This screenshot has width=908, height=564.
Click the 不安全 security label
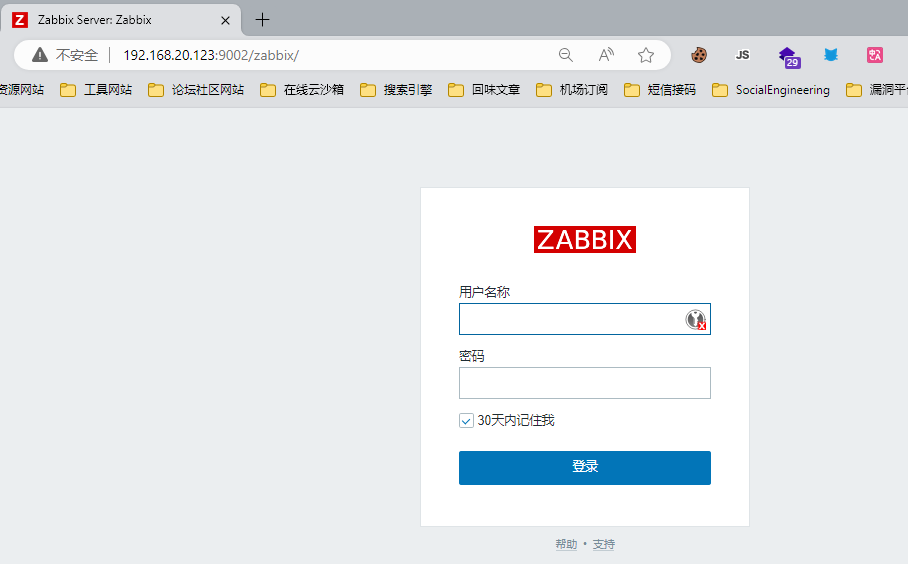(x=77, y=55)
